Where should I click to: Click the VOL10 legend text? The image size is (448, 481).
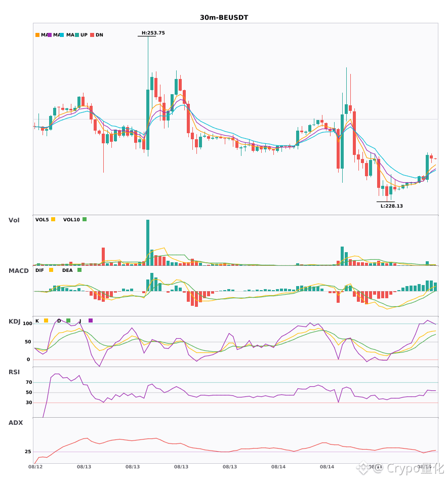pyautogui.click(x=71, y=220)
